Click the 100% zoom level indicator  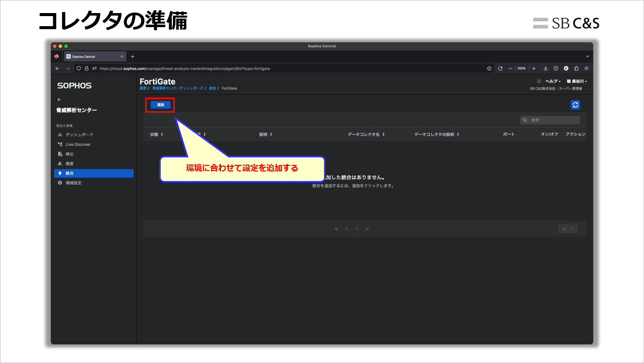[521, 68]
